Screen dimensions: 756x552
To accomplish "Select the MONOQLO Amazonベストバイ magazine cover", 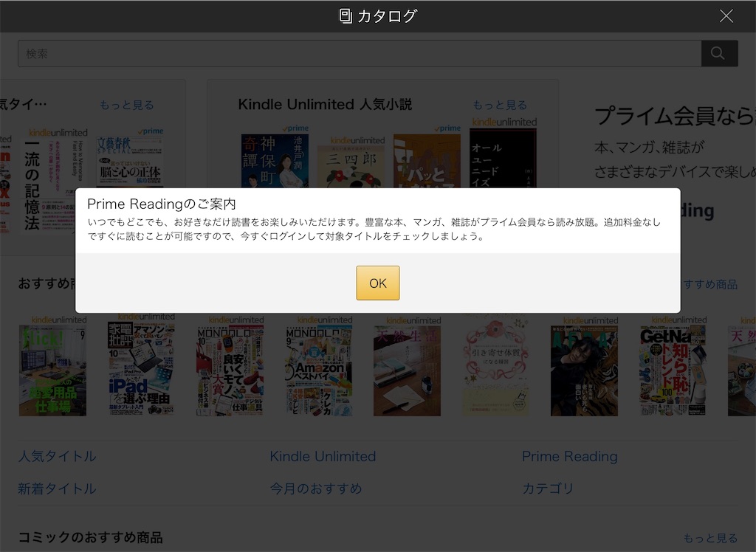I will tap(319, 370).
